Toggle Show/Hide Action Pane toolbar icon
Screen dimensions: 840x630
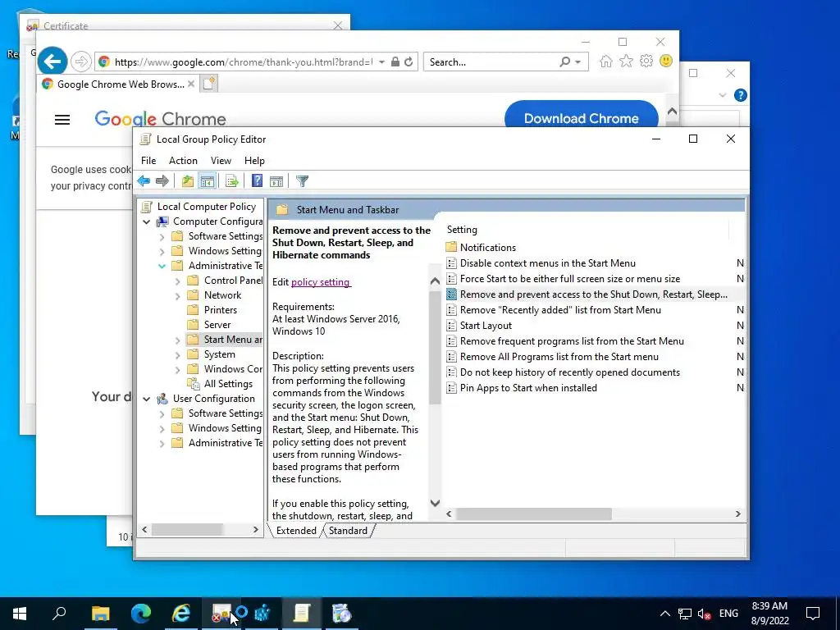(x=276, y=181)
